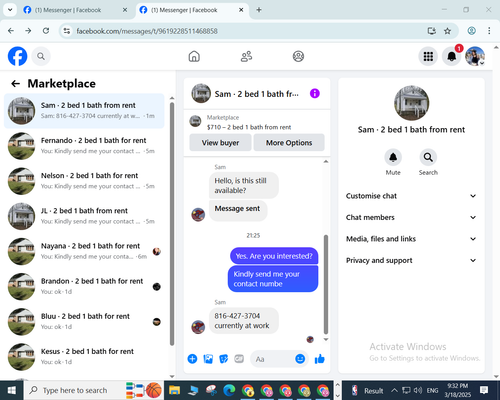Viewport: 500px width, 400px height.
Task: Open the emoji picker in the message box
Action: [300, 359]
